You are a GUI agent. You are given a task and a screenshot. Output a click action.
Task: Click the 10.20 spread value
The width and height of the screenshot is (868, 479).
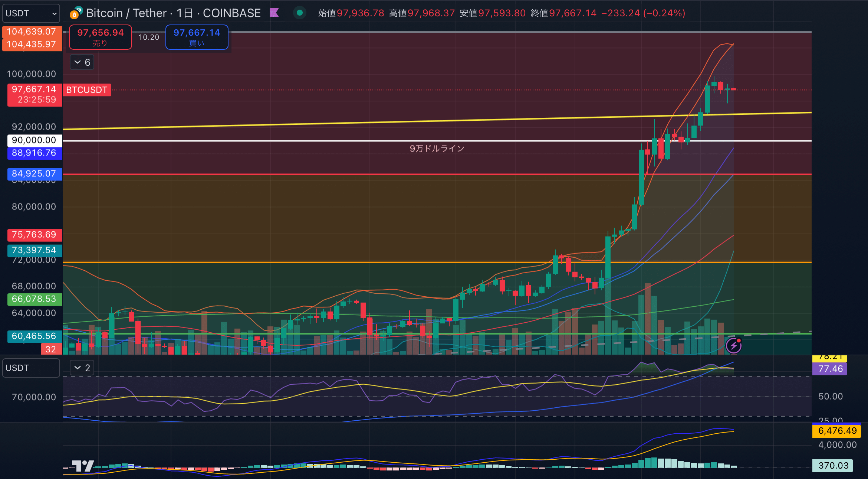pos(149,37)
